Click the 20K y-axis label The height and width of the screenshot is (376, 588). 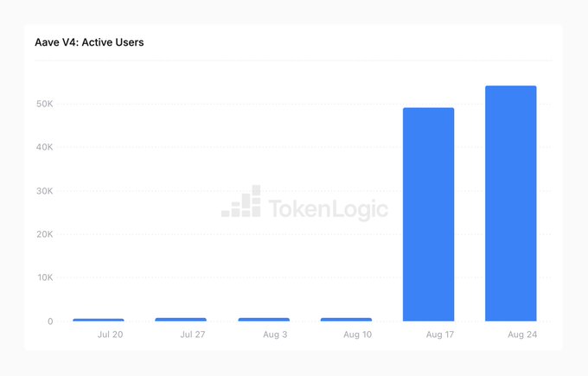[45, 234]
